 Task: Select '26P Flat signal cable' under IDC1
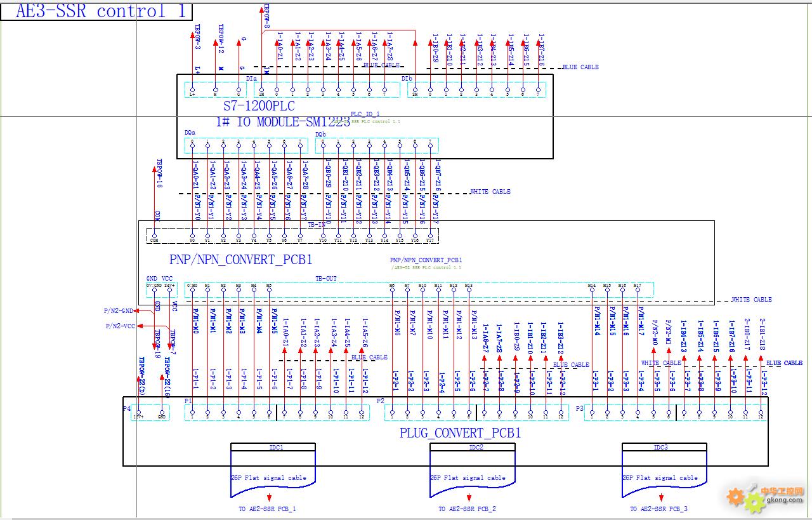coord(268,477)
